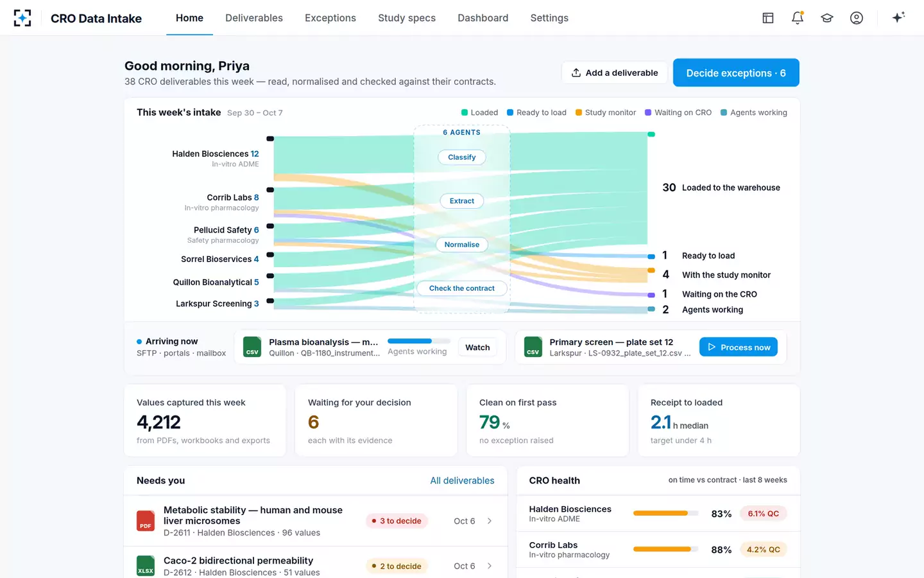
Task: Click Plasma bioanalysis progress bar
Action: point(418,341)
